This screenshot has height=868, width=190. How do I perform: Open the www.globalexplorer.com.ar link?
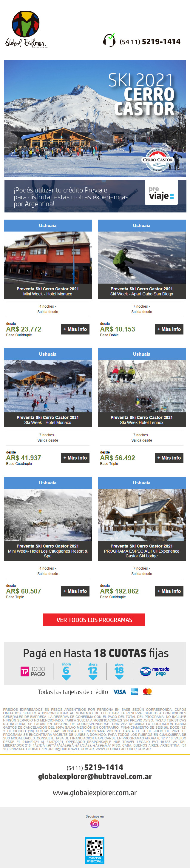[95, 793]
